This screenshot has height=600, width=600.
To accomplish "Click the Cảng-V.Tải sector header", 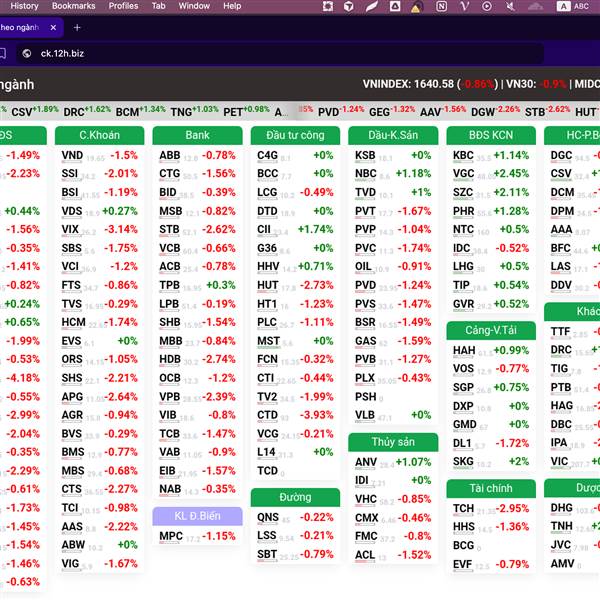I will pyautogui.click(x=491, y=330).
